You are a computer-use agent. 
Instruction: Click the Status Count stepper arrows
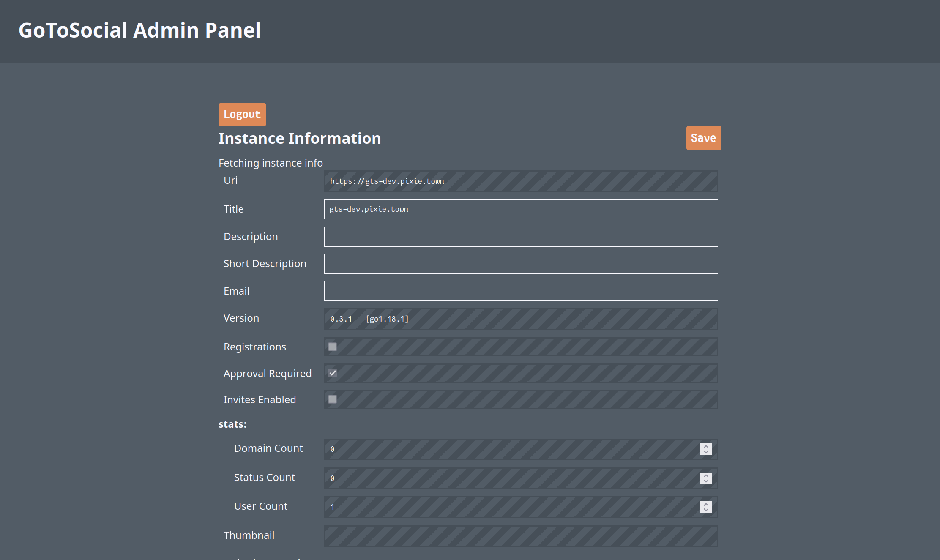coord(706,478)
